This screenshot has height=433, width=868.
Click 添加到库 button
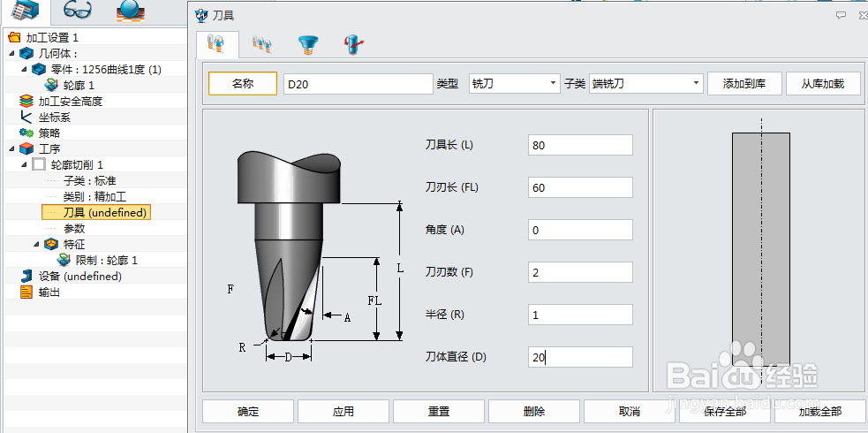tap(744, 84)
